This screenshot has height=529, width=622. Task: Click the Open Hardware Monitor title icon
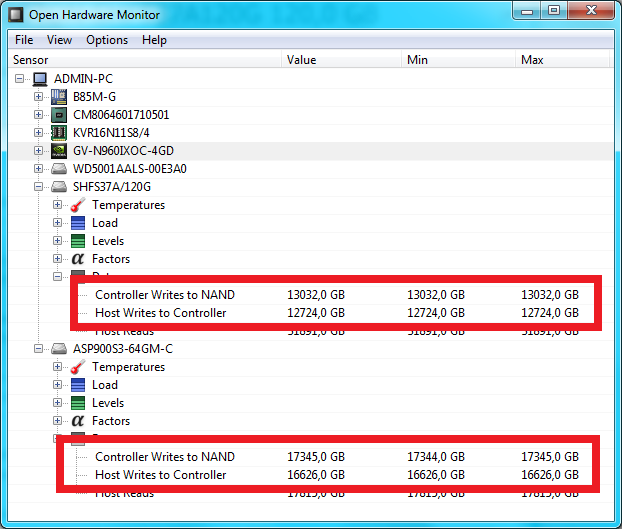tap(15, 15)
